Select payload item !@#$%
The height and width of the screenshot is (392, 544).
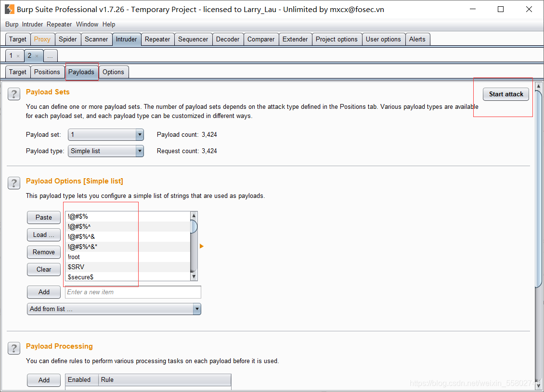tap(128, 217)
